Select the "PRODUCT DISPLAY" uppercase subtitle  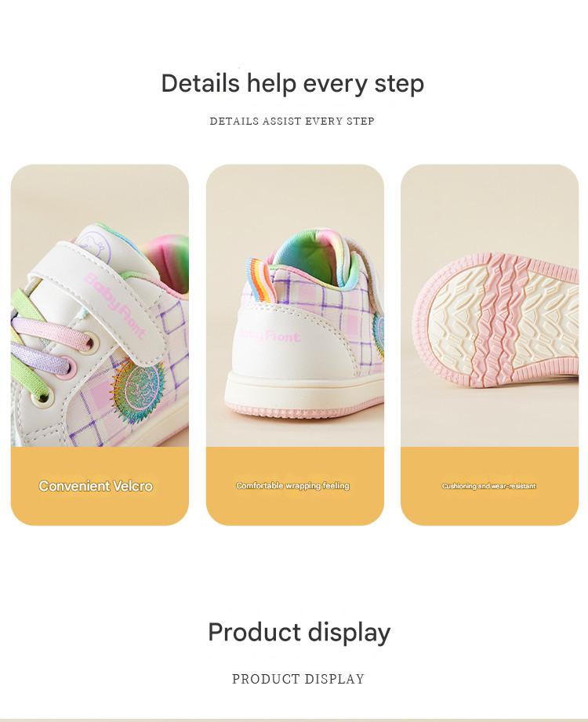[x=298, y=679]
